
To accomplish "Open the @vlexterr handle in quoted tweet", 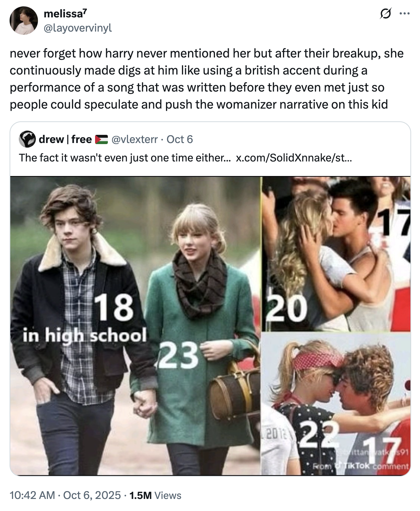I will pos(134,139).
